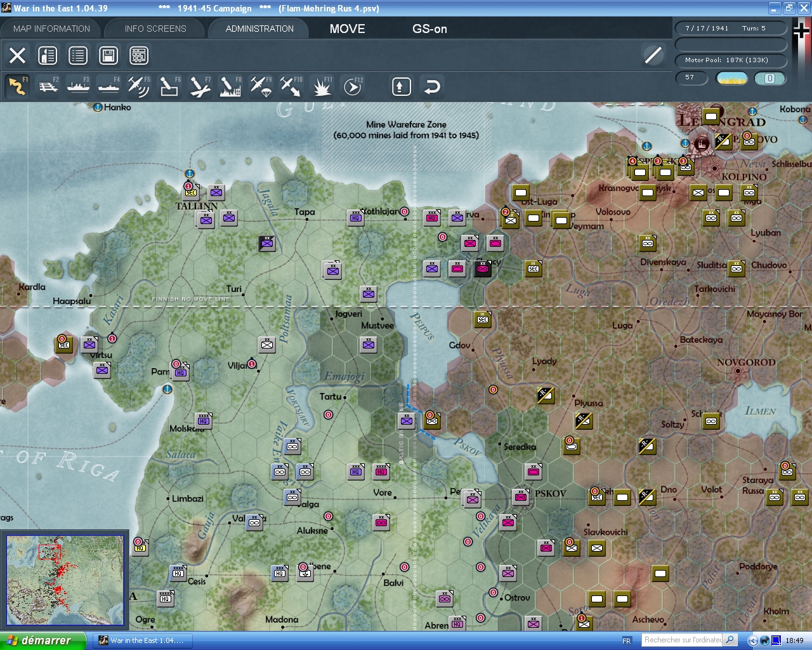The width and height of the screenshot is (812, 650).
Task: Switch to the ADMINISTRATION tab
Action: [259, 29]
